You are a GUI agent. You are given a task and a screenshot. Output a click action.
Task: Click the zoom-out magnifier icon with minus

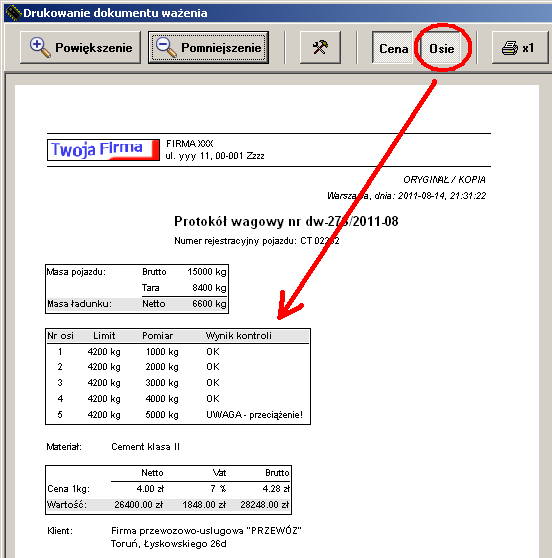tap(166, 47)
